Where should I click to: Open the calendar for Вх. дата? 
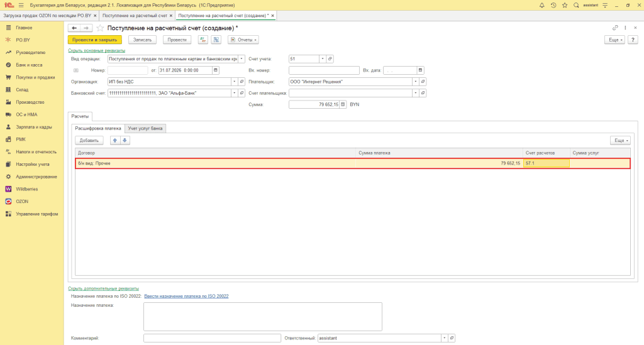420,70
